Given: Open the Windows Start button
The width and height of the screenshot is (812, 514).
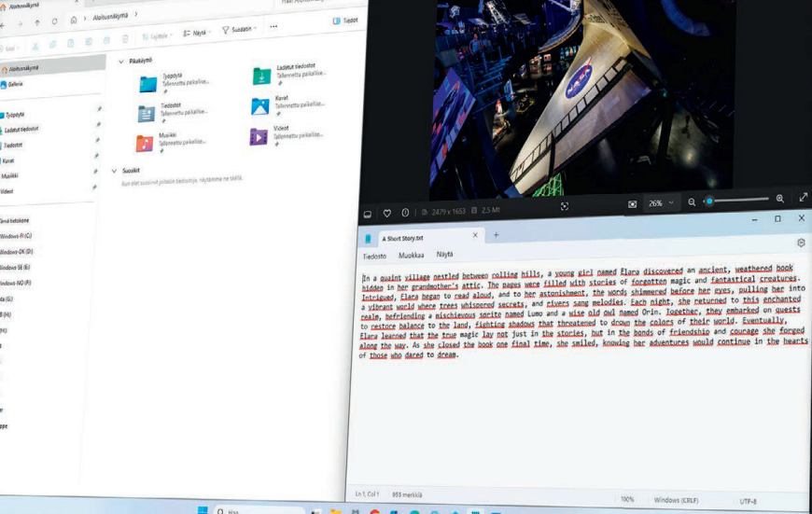Looking at the screenshot, I should point(203,510).
